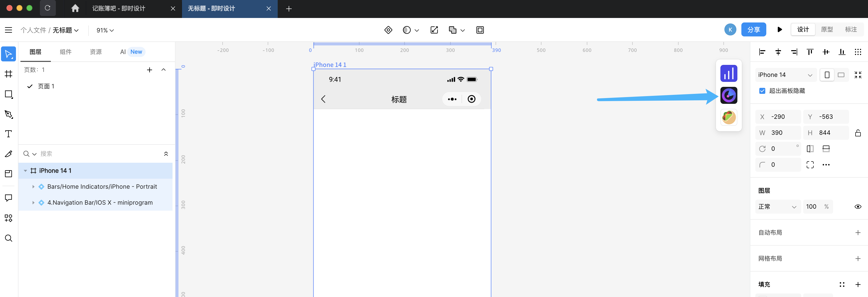Collapse the pages list chevron
Viewport: 868px width, 297px height.
click(x=164, y=70)
